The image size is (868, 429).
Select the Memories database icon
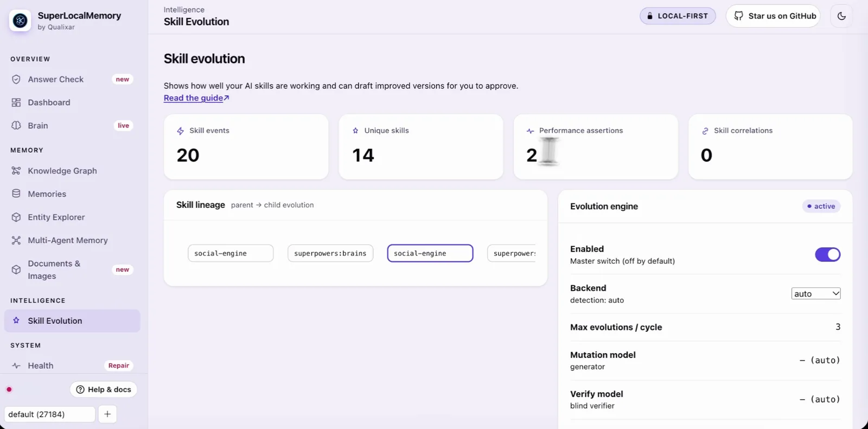click(16, 194)
